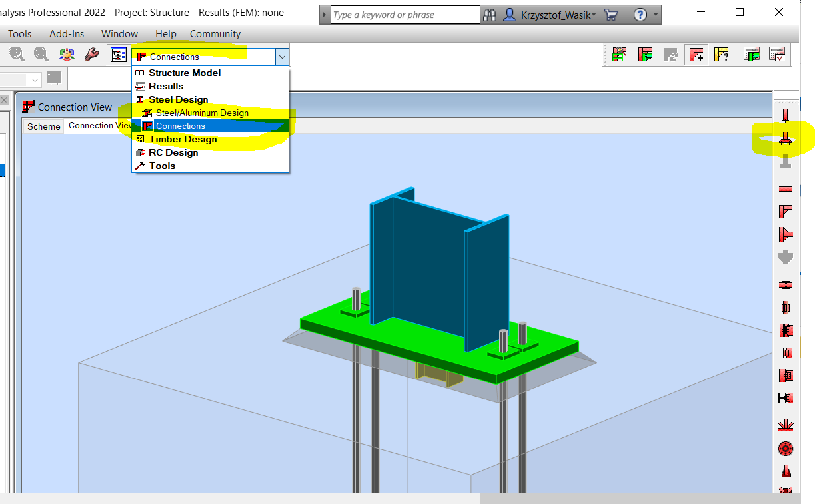Select the highlighted fixed column base connection icon
The image size is (815, 504).
[x=786, y=138]
